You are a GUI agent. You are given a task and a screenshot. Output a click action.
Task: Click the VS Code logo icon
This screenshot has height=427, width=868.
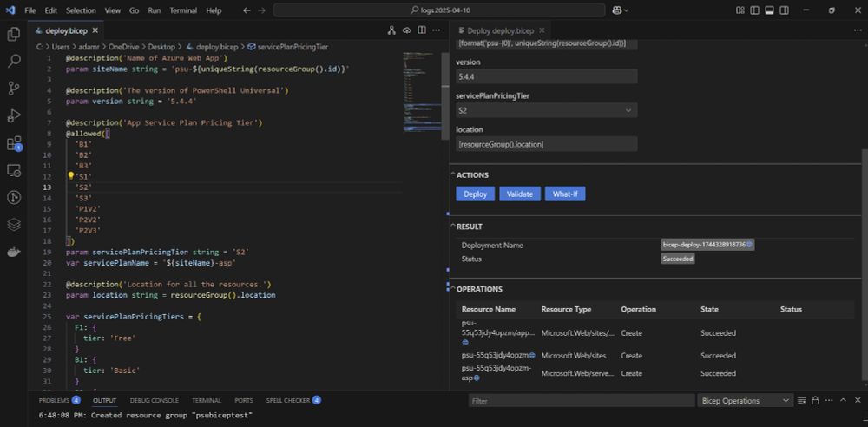click(10, 10)
